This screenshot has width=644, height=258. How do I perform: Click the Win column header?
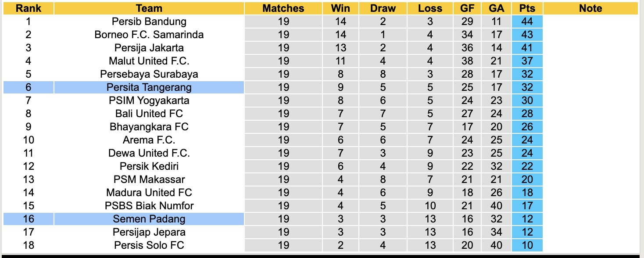[x=340, y=8]
